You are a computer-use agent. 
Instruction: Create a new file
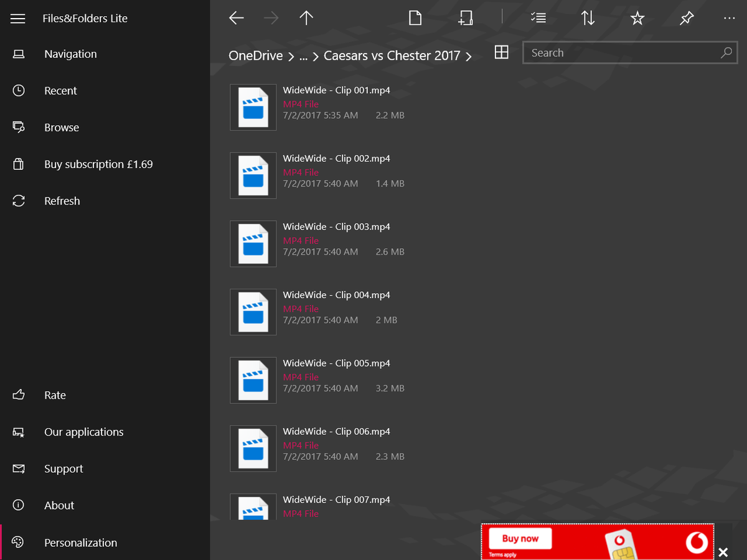pyautogui.click(x=415, y=17)
